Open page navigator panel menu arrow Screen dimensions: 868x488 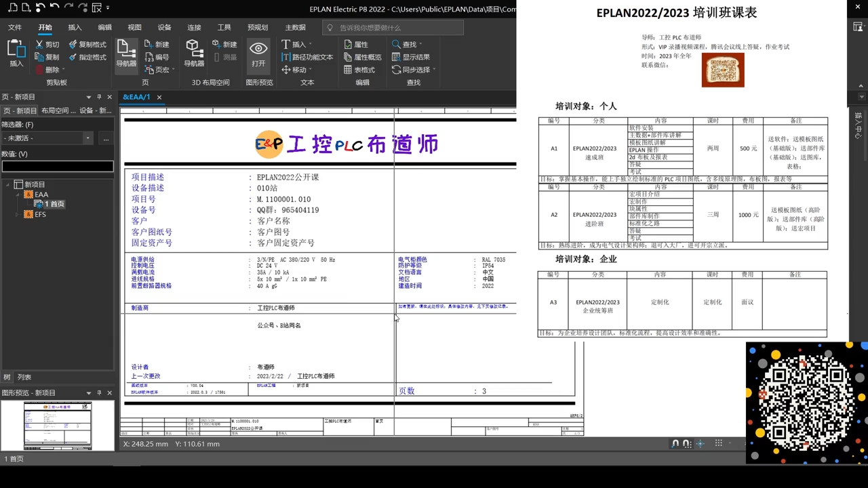click(88, 97)
